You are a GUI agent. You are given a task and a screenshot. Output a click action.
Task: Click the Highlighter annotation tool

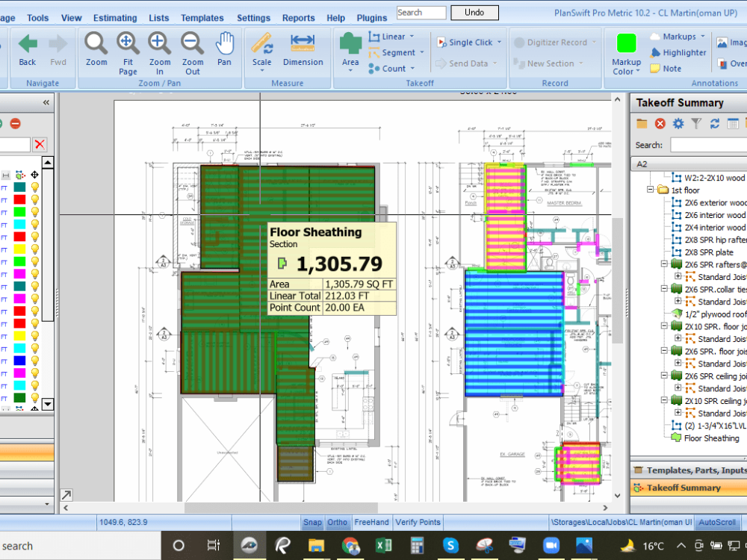click(678, 52)
